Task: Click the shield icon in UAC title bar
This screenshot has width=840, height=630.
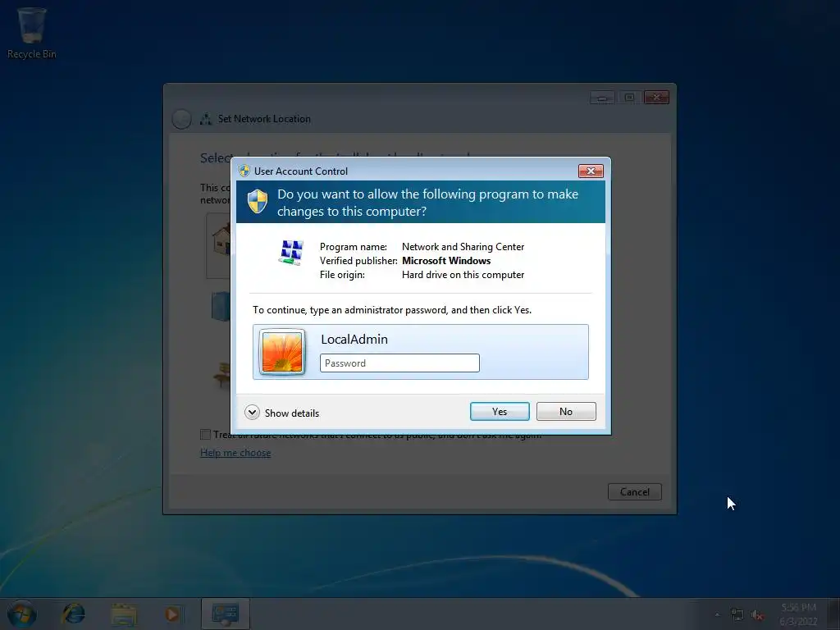Action: (x=244, y=171)
